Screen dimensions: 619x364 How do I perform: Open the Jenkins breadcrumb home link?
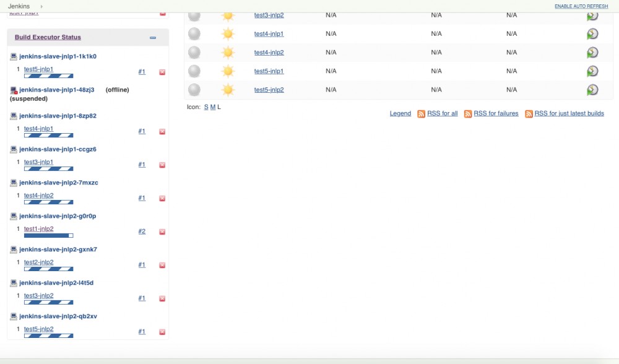19,6
